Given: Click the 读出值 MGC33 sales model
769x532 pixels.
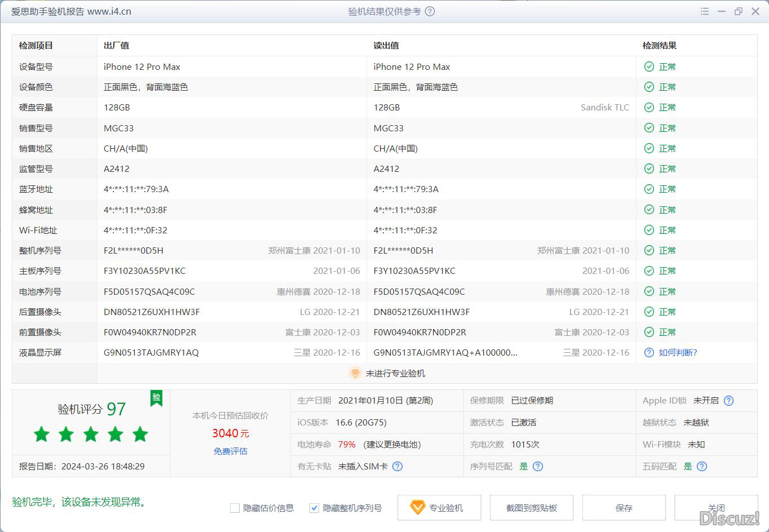Looking at the screenshot, I should [x=388, y=128].
